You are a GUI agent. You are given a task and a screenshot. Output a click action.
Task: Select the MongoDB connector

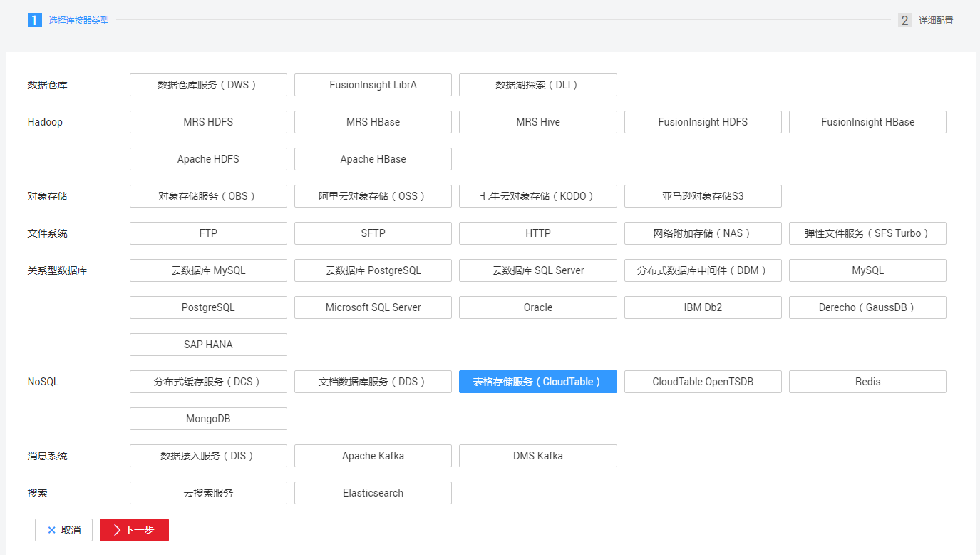coord(208,419)
